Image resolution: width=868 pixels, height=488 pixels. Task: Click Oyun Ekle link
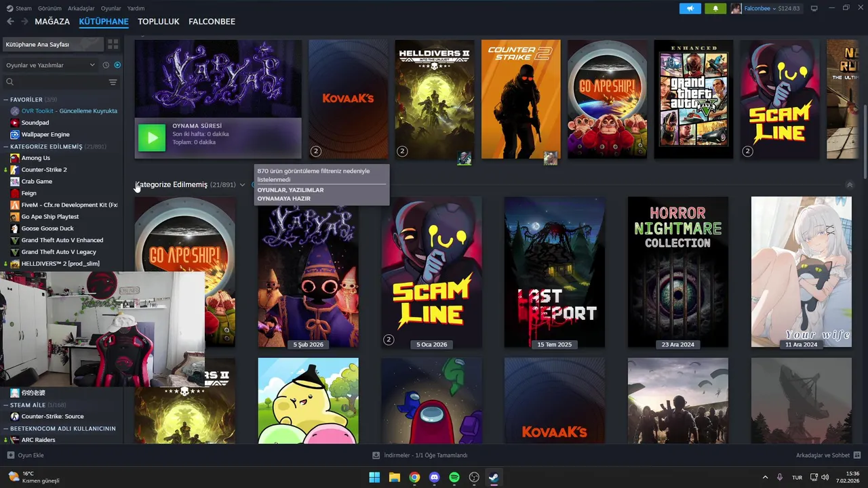pyautogui.click(x=31, y=455)
